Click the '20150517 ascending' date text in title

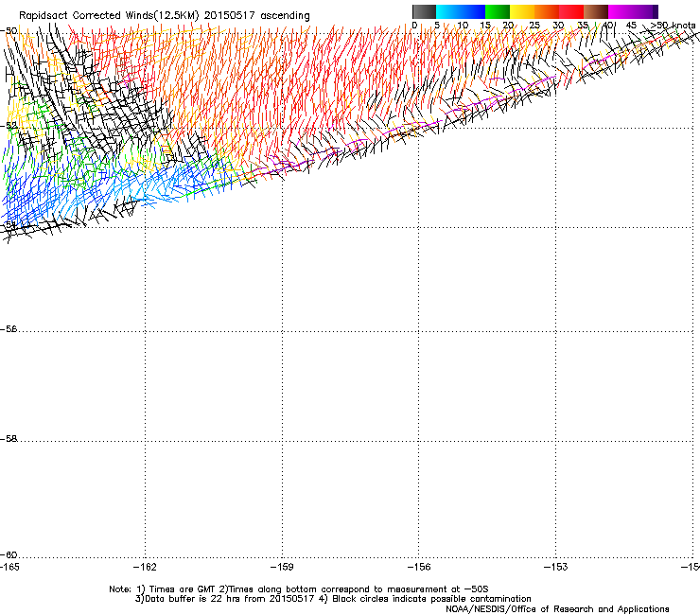point(256,15)
